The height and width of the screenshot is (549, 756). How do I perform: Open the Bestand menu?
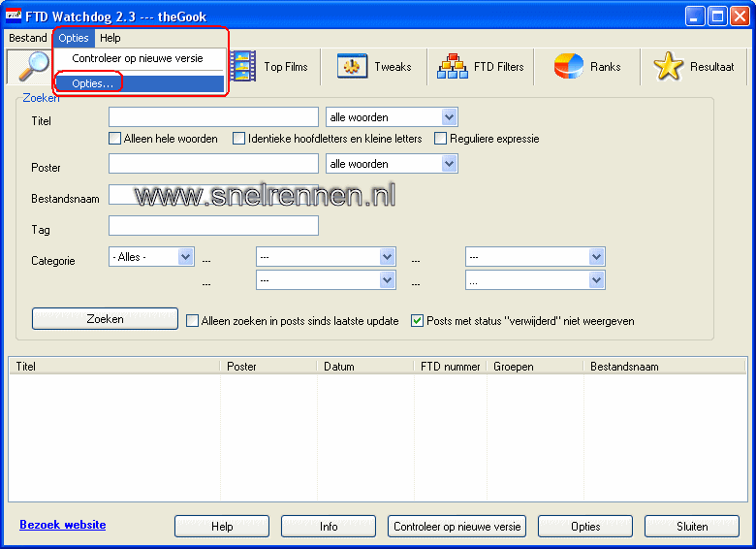coord(28,38)
